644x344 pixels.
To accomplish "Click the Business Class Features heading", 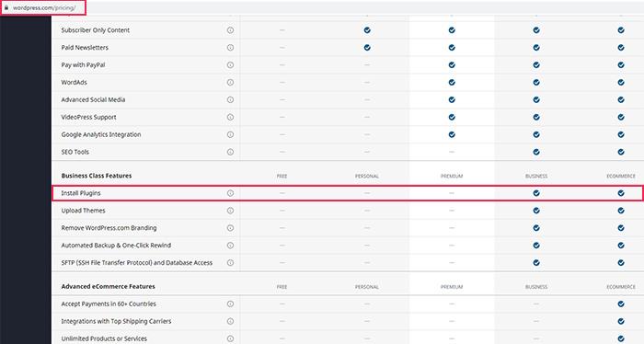I will [x=97, y=176].
